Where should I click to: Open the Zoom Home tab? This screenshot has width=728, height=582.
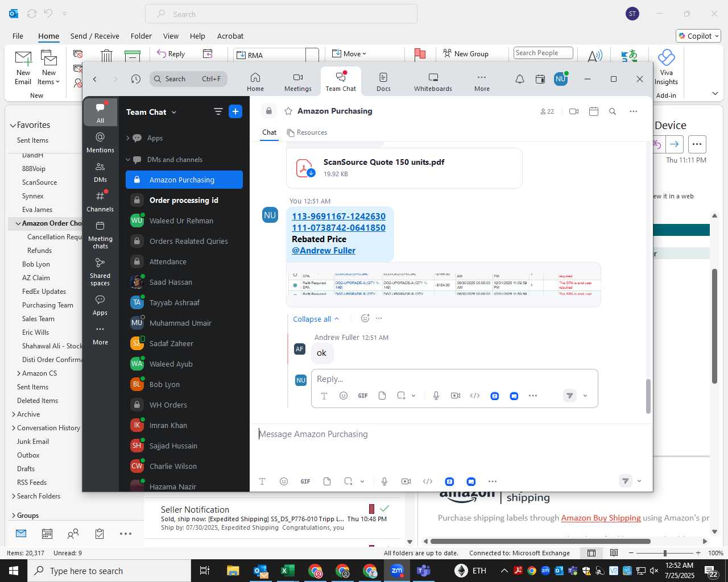tap(255, 82)
